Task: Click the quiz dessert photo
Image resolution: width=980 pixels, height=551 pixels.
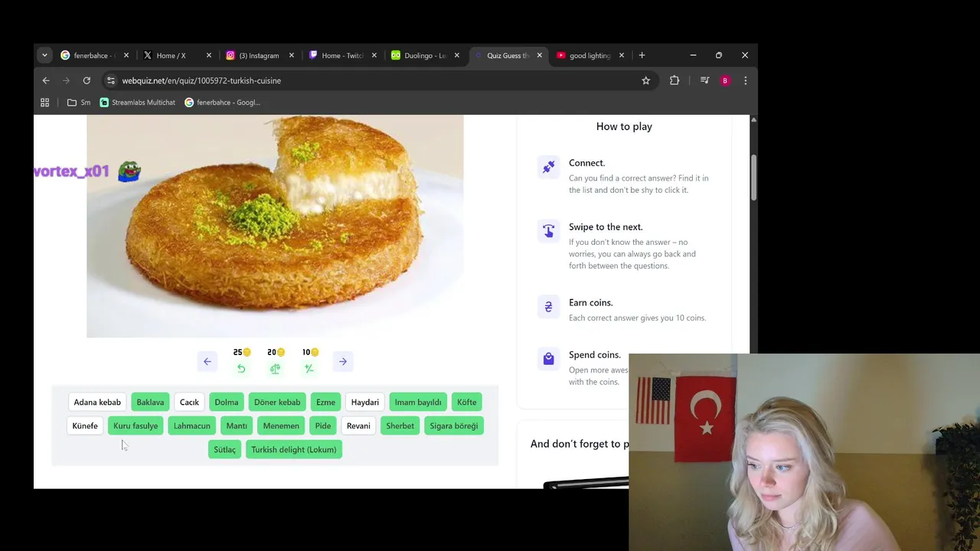Action: (x=275, y=226)
